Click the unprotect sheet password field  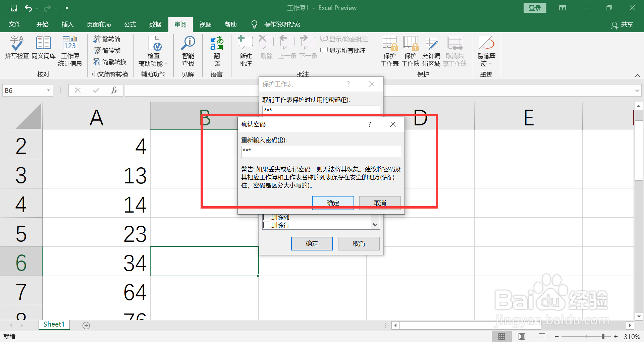(321, 110)
